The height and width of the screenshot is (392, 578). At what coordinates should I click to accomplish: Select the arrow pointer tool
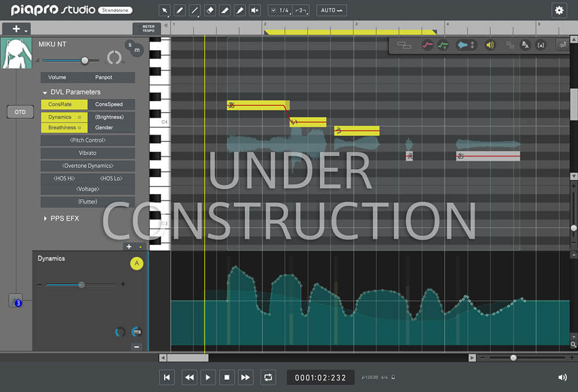(165, 10)
